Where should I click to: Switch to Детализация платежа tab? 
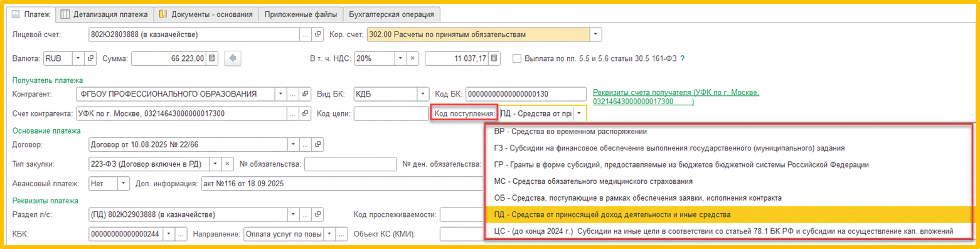pyautogui.click(x=105, y=14)
